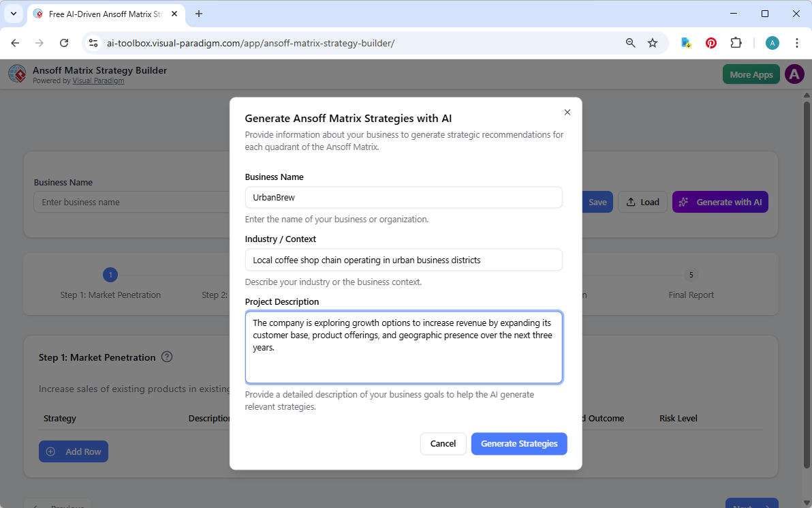The height and width of the screenshot is (508, 812).
Task: Go back using the browser back arrow
Action: [15, 42]
